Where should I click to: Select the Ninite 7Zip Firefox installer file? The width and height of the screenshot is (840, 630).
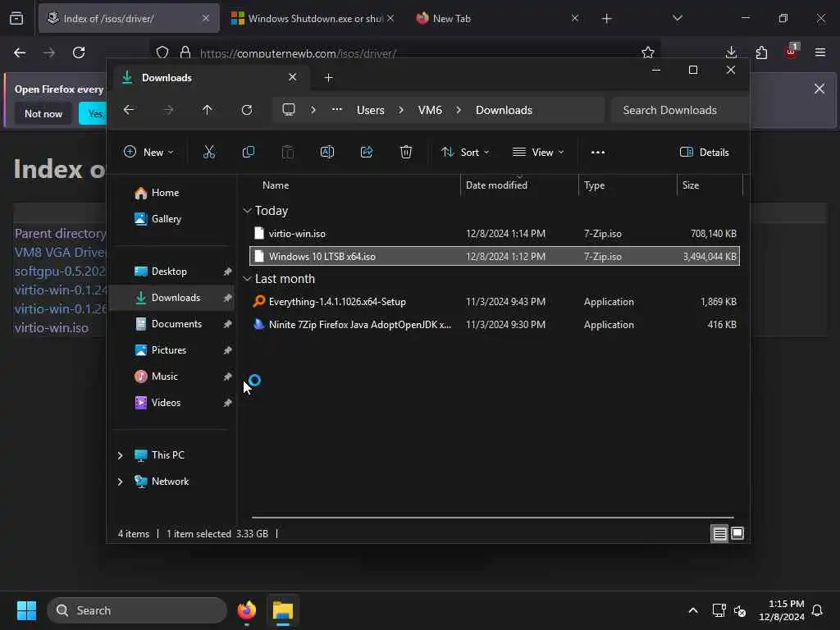495,325
